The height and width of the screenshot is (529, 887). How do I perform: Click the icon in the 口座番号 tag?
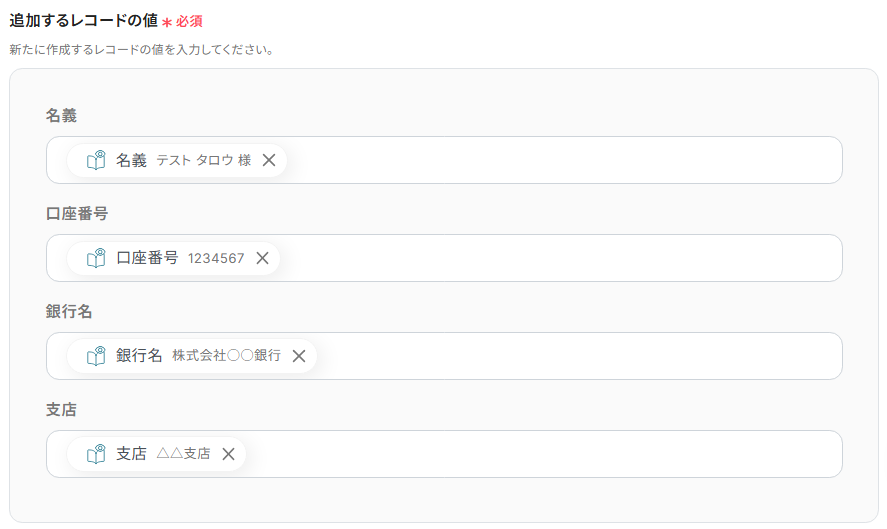tap(96, 258)
